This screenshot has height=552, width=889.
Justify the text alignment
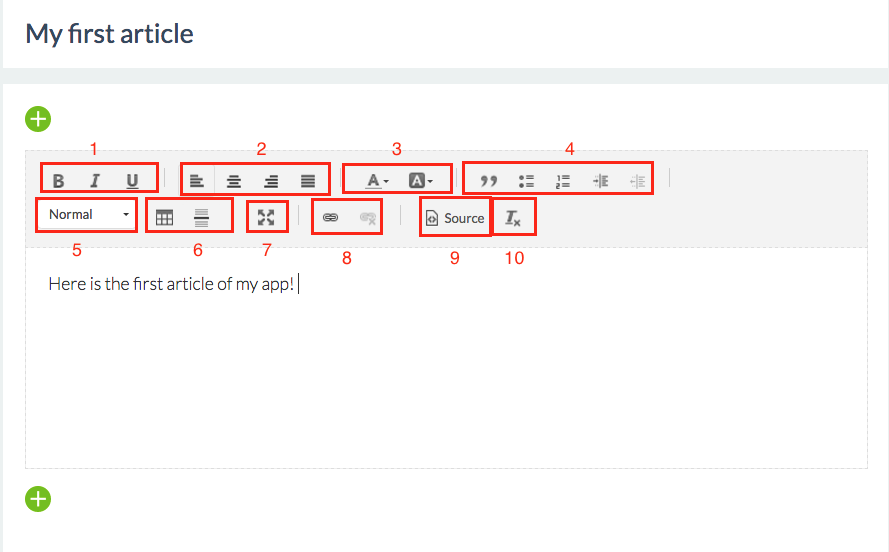pos(308,181)
